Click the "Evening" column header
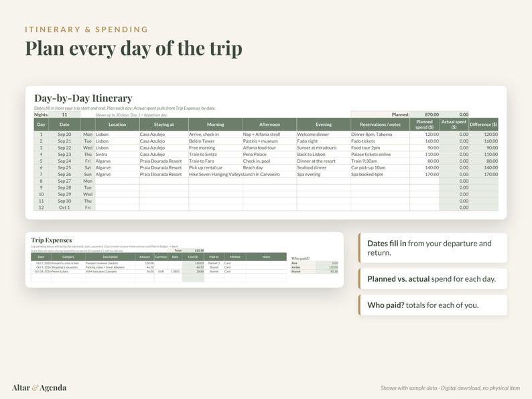 pyautogui.click(x=324, y=125)
